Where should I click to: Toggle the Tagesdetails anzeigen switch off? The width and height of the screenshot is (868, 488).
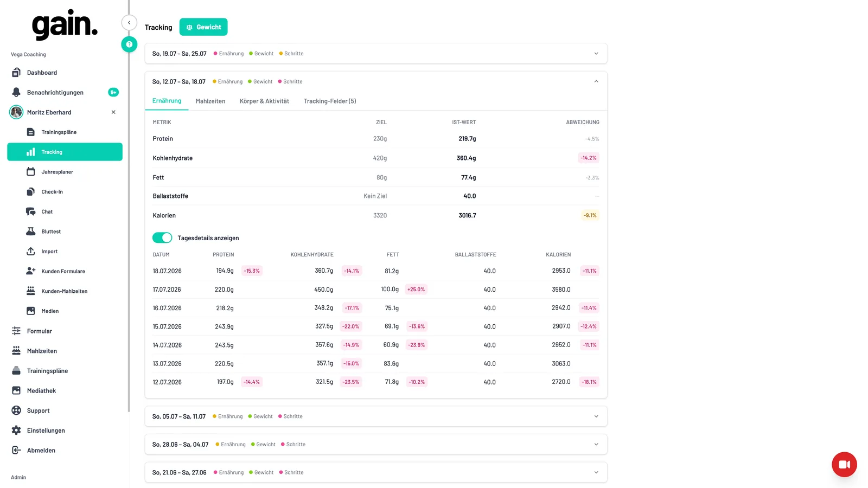[162, 238]
